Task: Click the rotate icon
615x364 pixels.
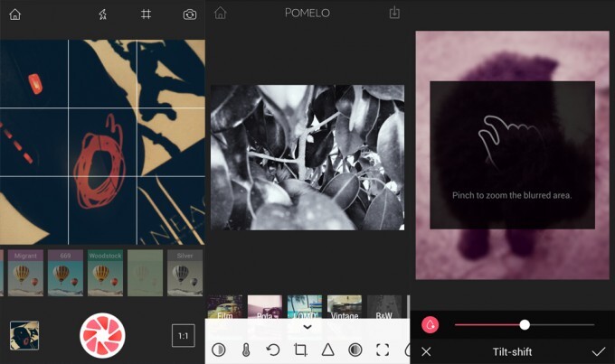Action: pyautogui.click(x=272, y=350)
